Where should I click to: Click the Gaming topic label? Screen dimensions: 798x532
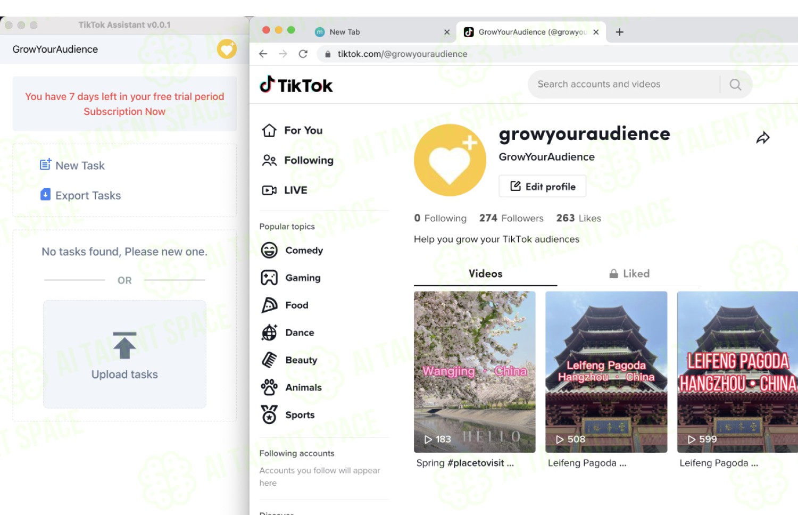[303, 278]
